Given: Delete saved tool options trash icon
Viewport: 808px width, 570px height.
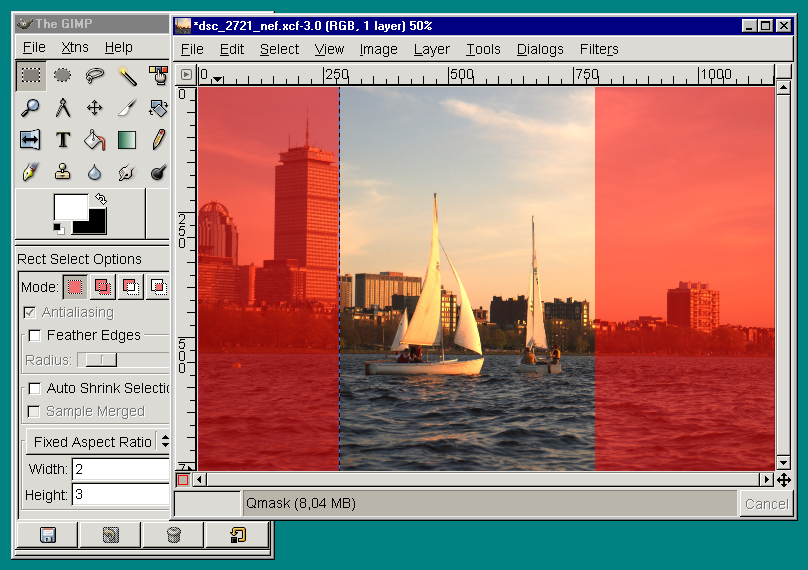Looking at the screenshot, I should pos(174,535).
